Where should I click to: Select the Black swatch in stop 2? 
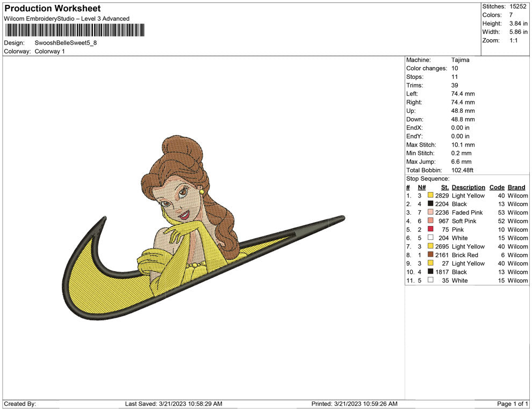tap(430, 204)
